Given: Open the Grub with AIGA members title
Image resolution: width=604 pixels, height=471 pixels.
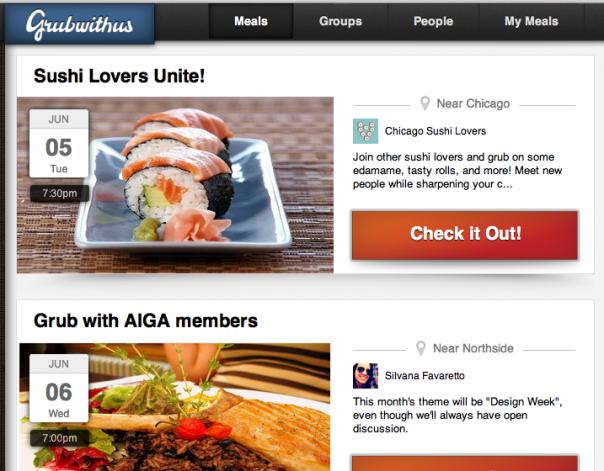Looking at the screenshot, I should [x=146, y=321].
